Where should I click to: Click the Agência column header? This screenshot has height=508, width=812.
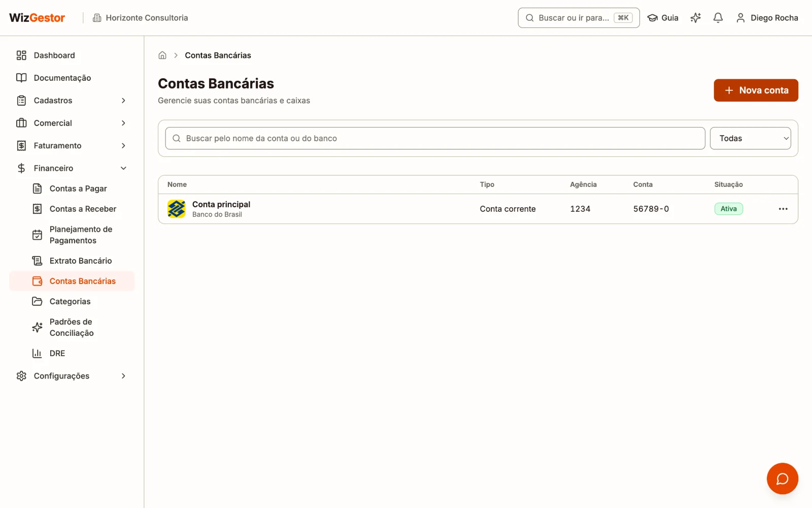click(583, 184)
